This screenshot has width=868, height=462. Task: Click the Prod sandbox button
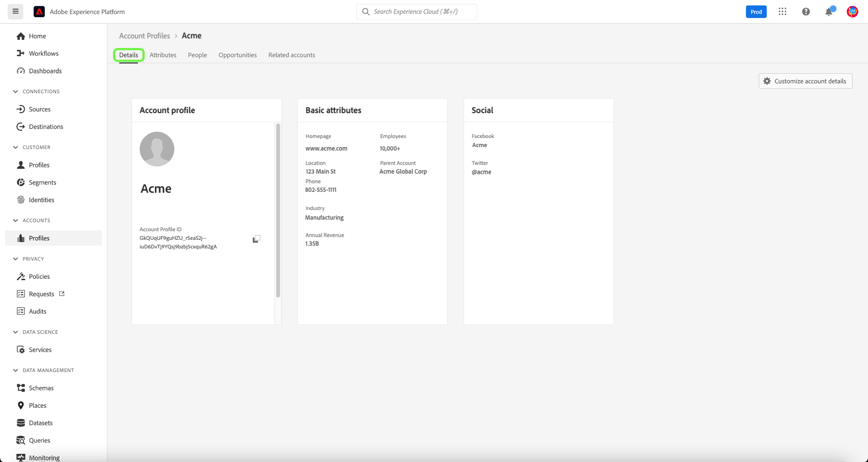[756, 12]
